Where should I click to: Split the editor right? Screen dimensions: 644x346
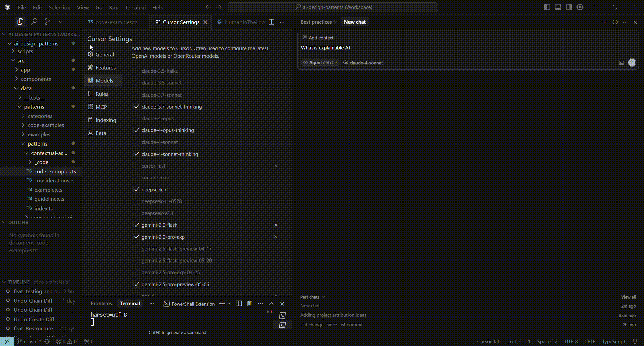272,22
